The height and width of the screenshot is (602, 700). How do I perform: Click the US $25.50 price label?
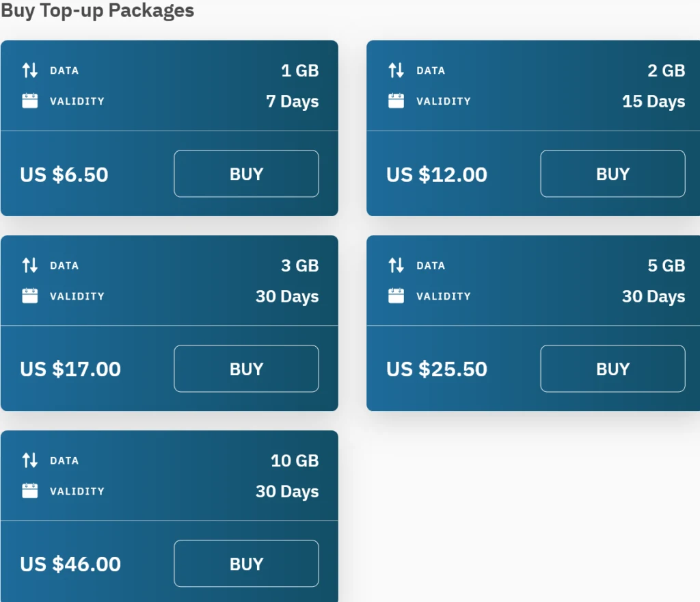click(437, 369)
